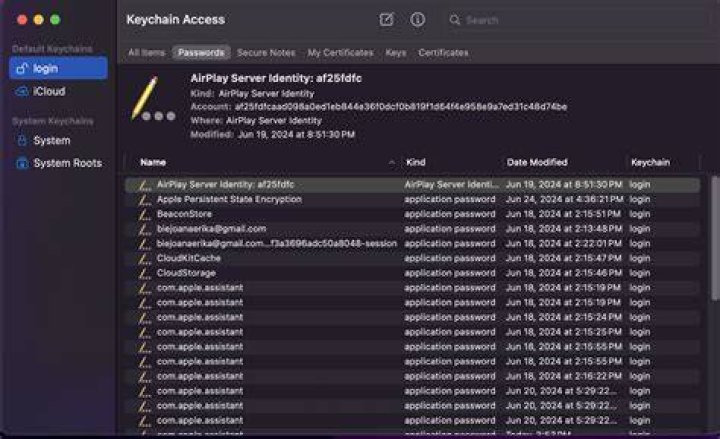Select the gmail entry ending in -session
The image size is (720, 439).
point(412,243)
